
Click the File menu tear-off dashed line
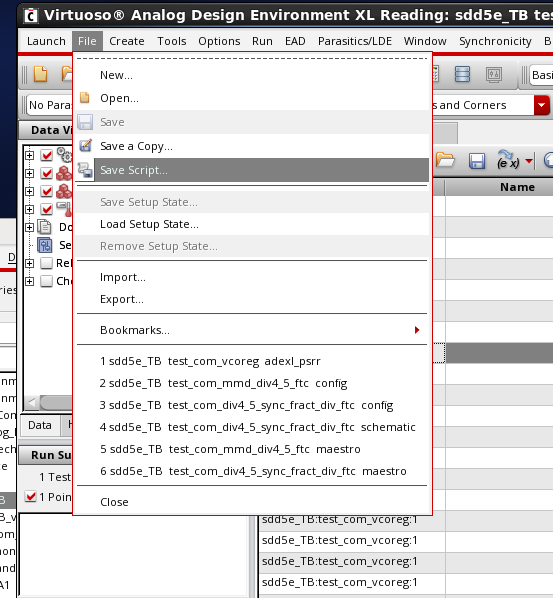pyautogui.click(x=252, y=59)
